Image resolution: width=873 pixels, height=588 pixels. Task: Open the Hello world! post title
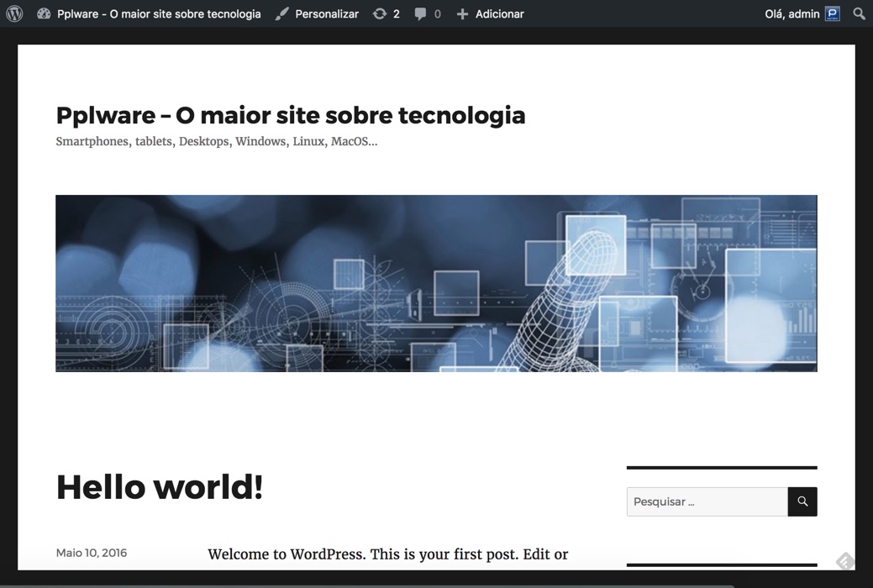pos(160,486)
